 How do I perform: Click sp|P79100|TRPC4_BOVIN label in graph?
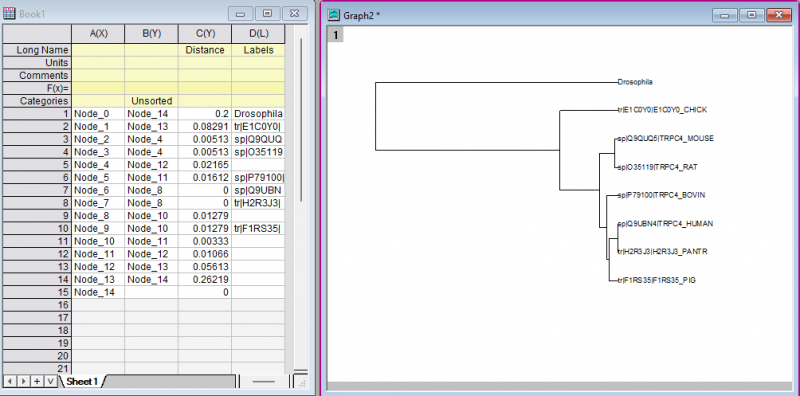pos(662,195)
